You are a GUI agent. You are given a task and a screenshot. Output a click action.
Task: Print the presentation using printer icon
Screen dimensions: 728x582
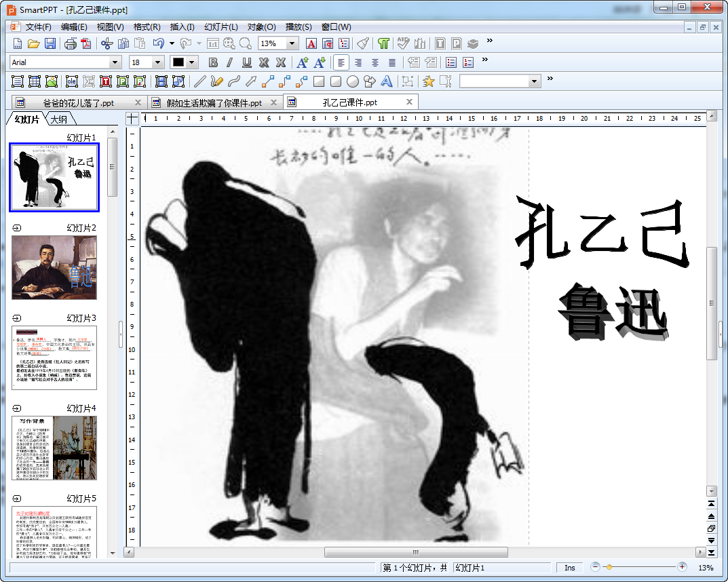[x=71, y=43]
